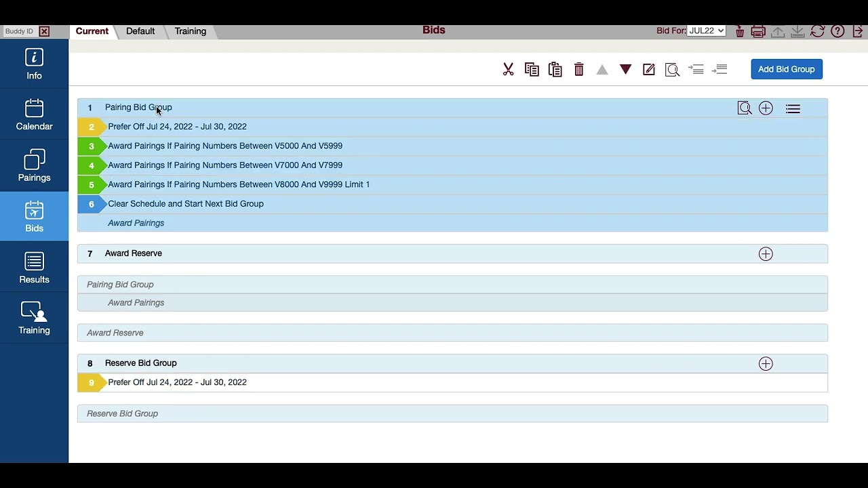
Task: Click the green number 5 marker
Action: (92, 184)
